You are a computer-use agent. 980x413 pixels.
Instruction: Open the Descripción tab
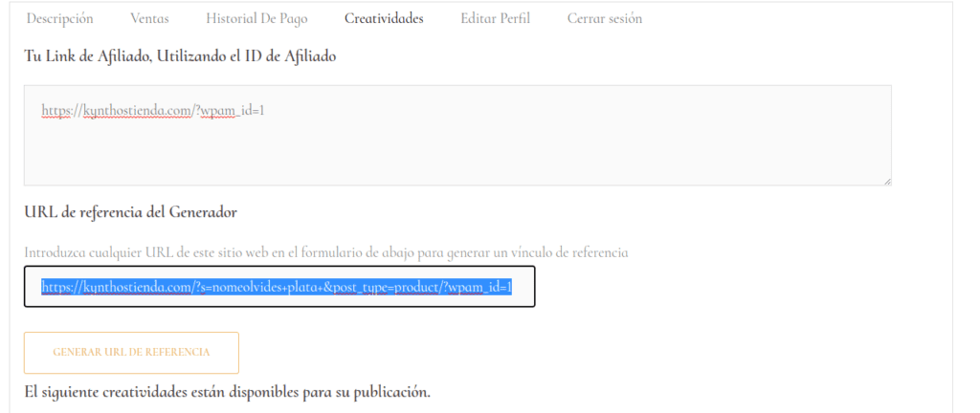(59, 18)
